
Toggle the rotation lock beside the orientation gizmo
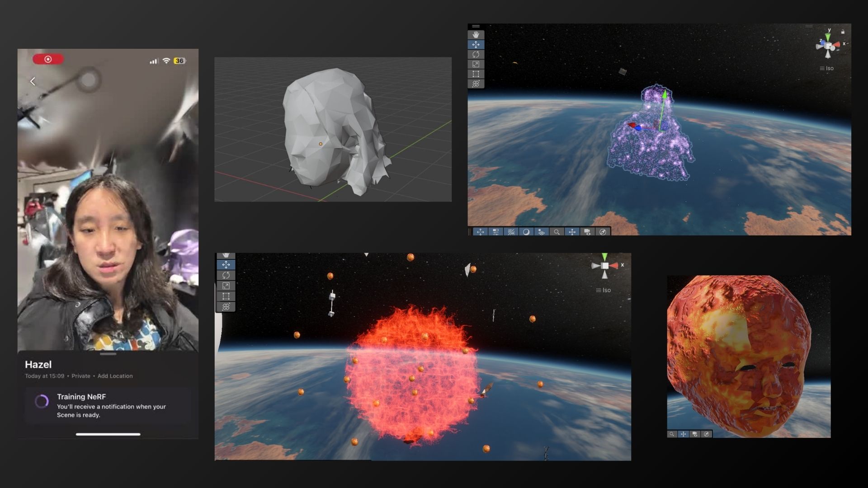point(843,32)
